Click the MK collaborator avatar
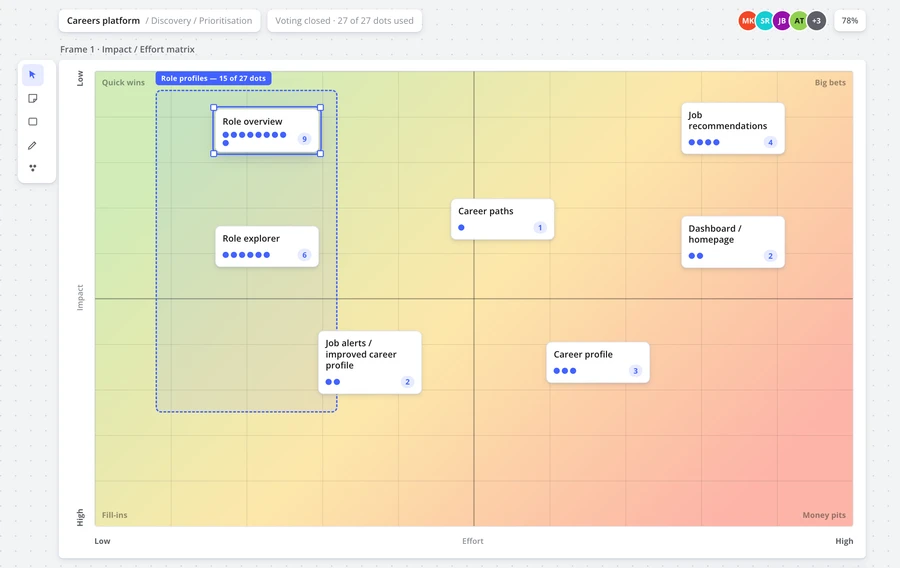 pyautogui.click(x=747, y=21)
